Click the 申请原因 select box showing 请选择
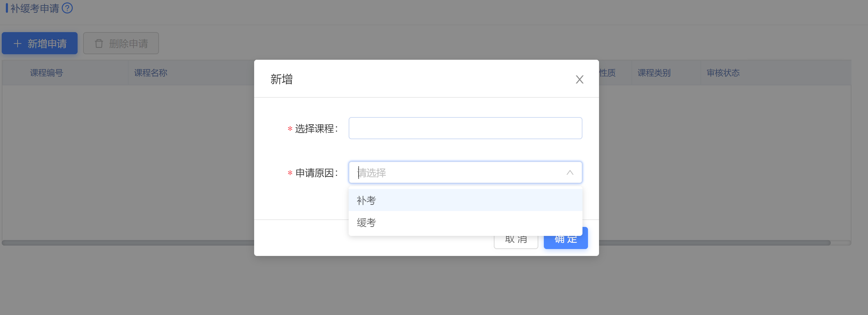Screen dimensions: 868x315 point(459,172)
